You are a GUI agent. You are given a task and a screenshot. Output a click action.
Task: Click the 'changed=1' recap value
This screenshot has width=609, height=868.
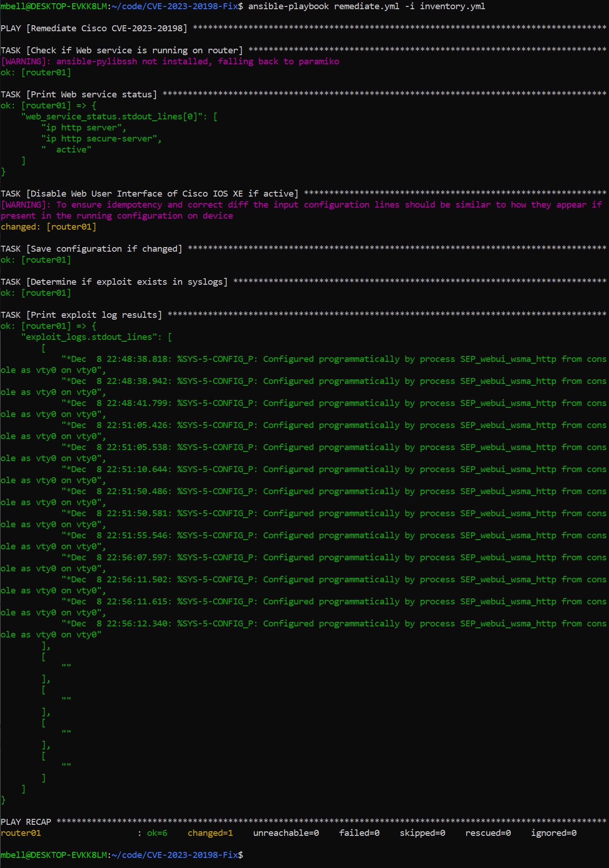[x=210, y=833]
